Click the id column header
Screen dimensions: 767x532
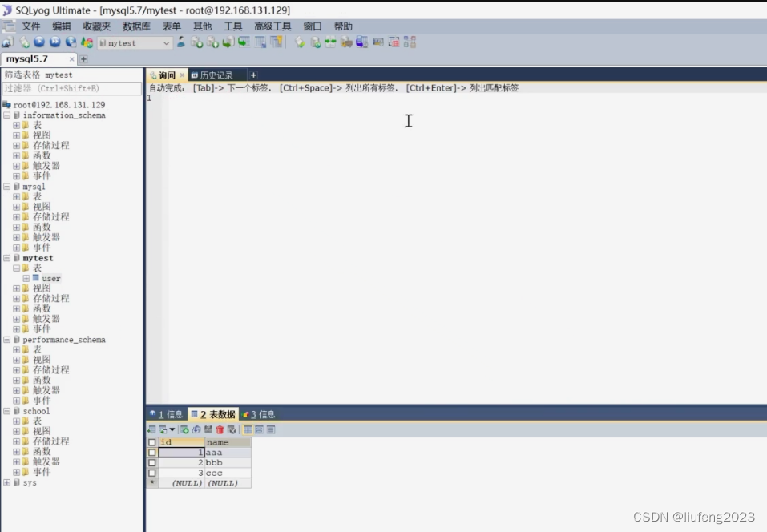click(181, 442)
